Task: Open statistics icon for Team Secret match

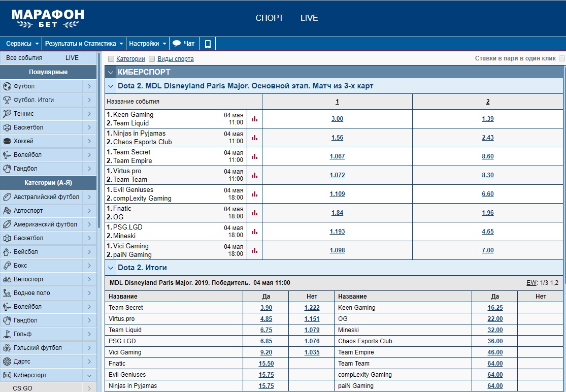Action: tap(254, 156)
